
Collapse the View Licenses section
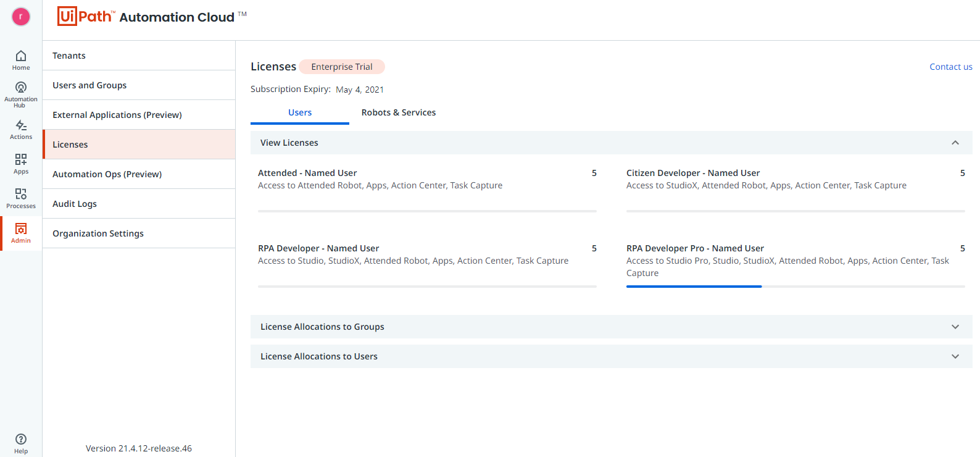(955, 143)
